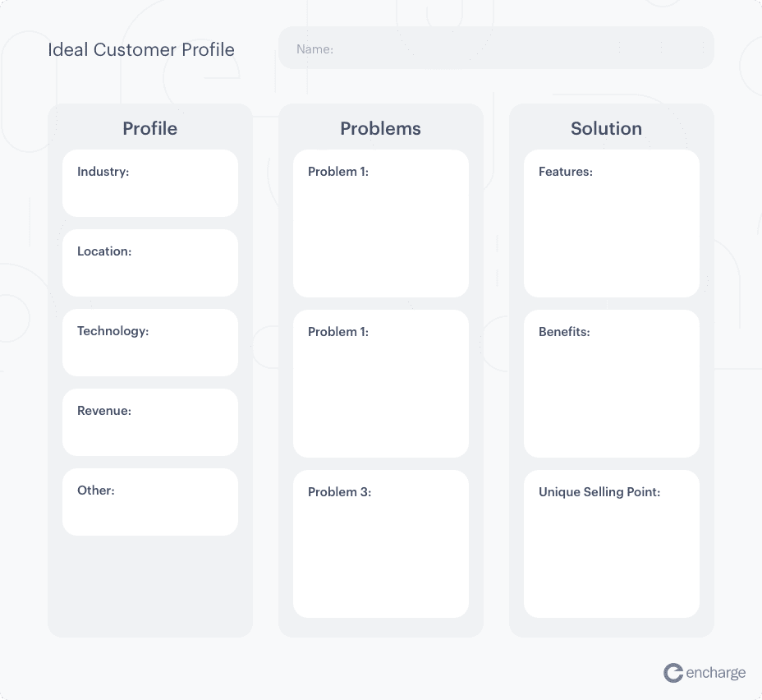Click into the Location box
This screenshot has height=700, width=762.
[150, 263]
